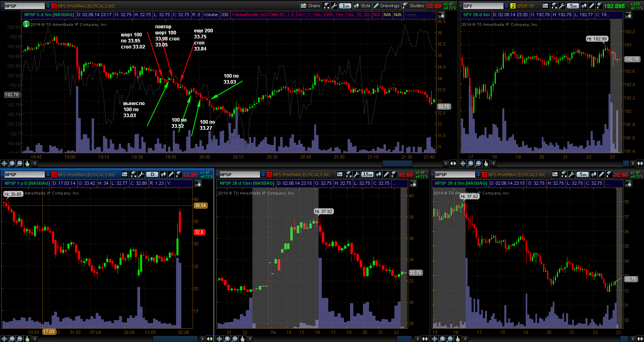Change 5m timeframe on SPY chart

pyautogui.click(x=573, y=6)
